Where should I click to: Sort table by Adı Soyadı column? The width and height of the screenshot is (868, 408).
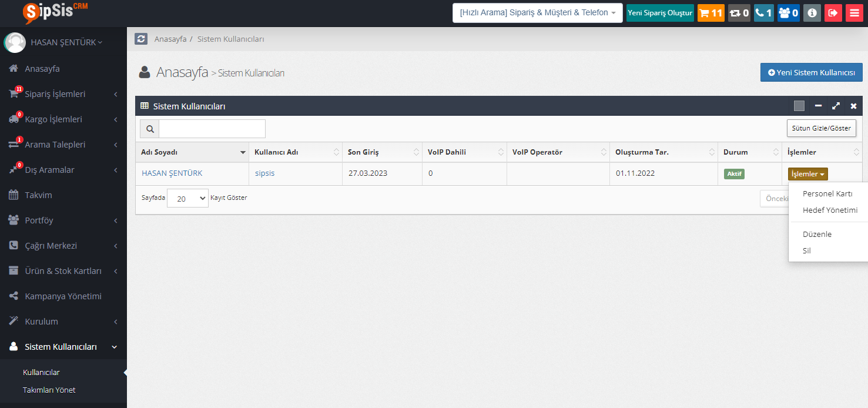click(x=192, y=152)
